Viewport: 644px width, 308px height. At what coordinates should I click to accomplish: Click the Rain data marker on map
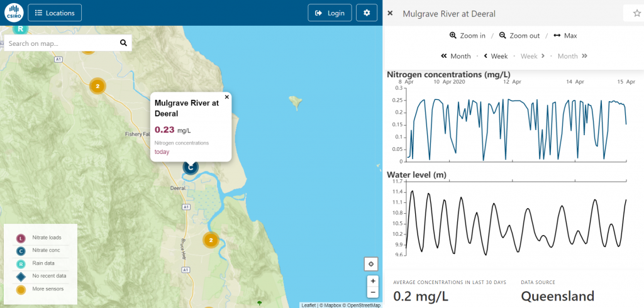(x=21, y=28)
